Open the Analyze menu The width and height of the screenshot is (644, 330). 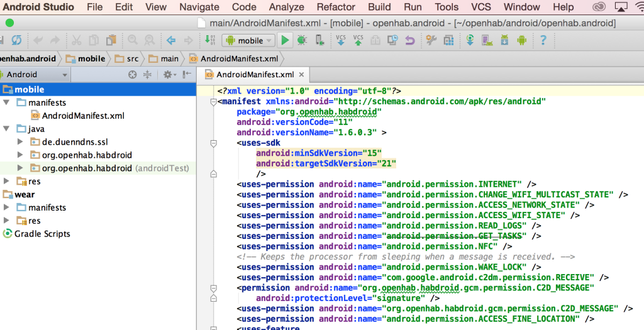[287, 7]
